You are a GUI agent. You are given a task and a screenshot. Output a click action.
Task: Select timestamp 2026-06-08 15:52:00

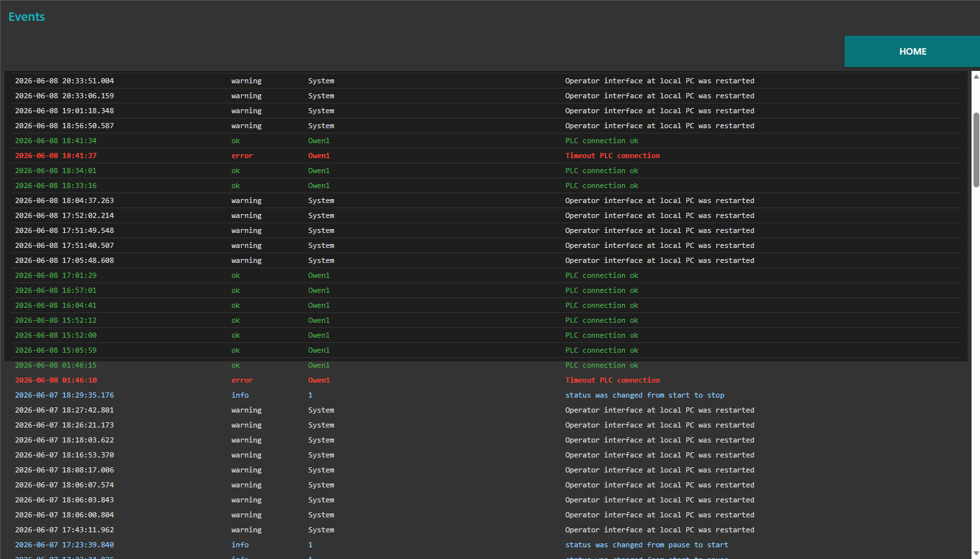(56, 335)
